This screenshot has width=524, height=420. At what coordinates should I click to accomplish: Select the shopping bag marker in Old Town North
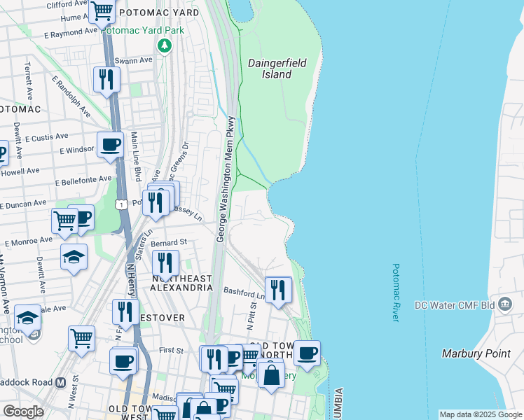[x=271, y=377]
